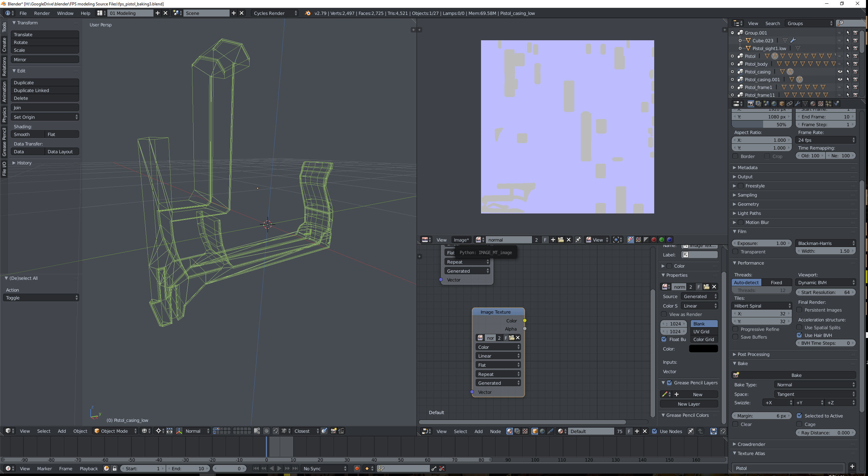868x476 pixels.
Task: Open the Bake Type Normal dropdown
Action: pyautogui.click(x=815, y=385)
